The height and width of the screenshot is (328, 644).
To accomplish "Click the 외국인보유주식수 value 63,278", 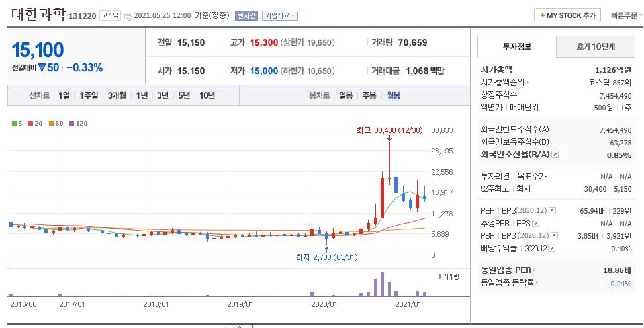I will pyautogui.click(x=621, y=143).
